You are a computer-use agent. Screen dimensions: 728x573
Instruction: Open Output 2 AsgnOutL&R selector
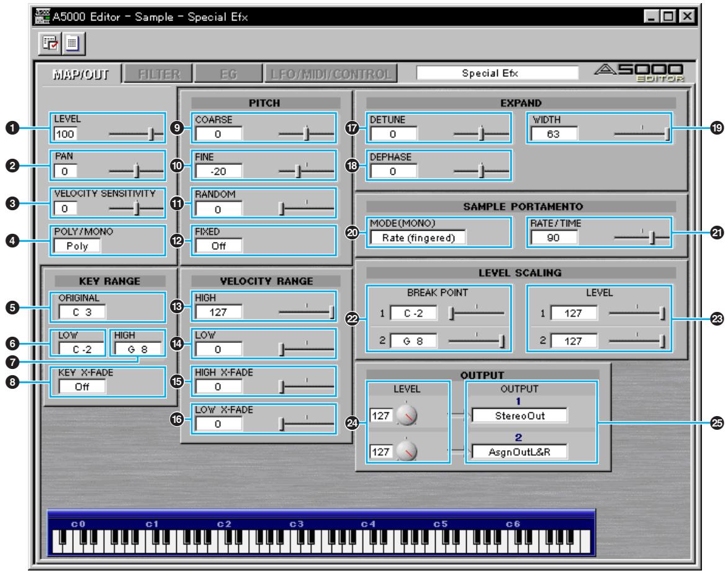(x=519, y=451)
